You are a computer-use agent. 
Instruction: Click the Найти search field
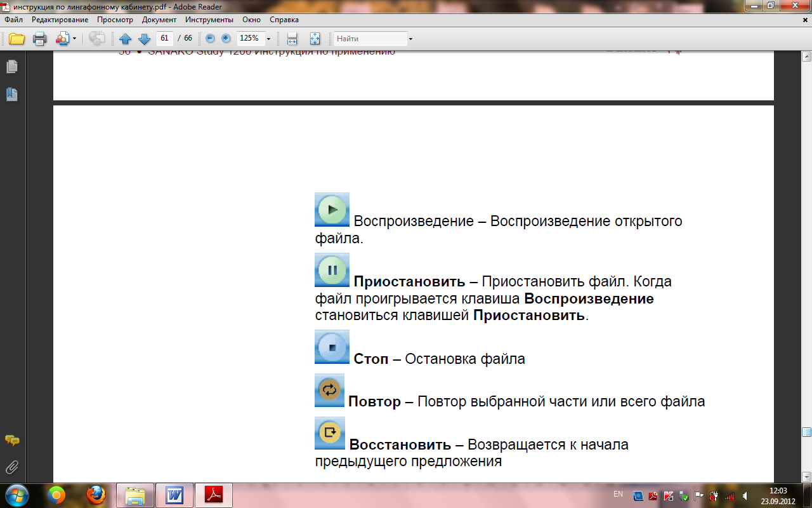370,39
